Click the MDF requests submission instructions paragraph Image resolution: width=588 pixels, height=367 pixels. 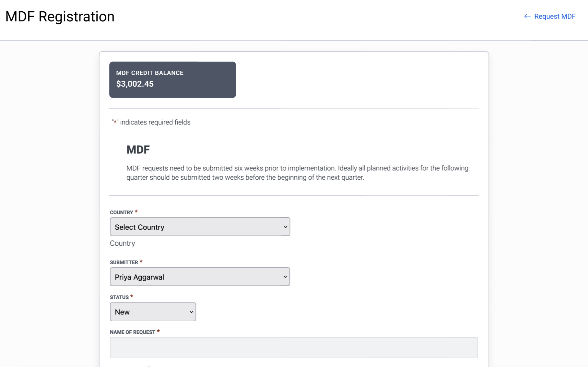[x=297, y=173]
